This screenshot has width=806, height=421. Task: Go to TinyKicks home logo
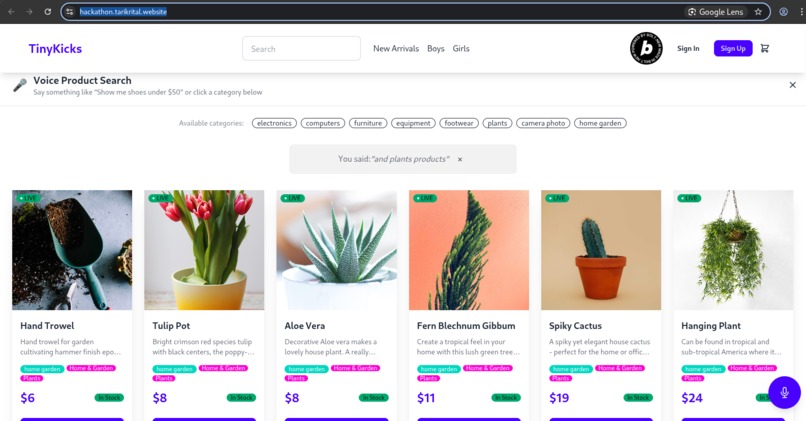point(55,48)
